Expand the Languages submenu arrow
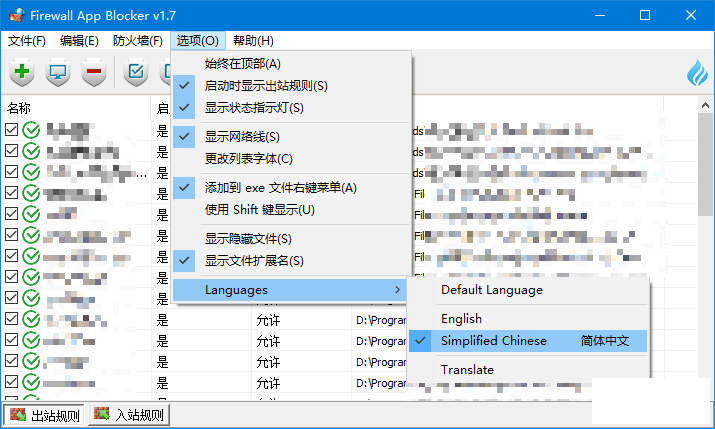The width and height of the screenshot is (715, 429). 398,290
